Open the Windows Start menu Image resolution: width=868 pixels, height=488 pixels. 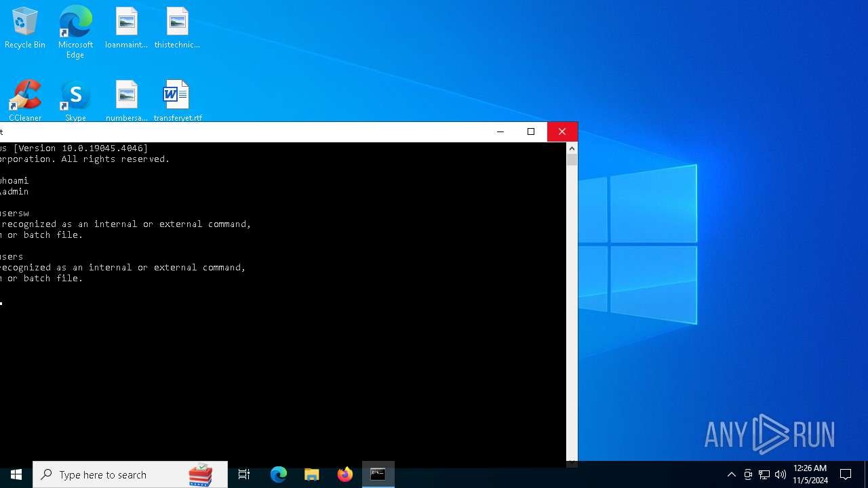[16, 474]
